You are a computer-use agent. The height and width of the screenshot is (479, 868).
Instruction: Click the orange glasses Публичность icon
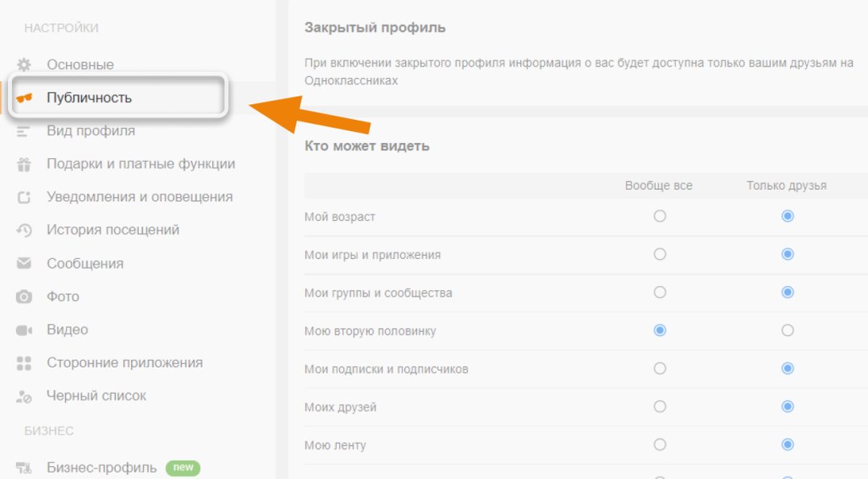tap(24, 98)
